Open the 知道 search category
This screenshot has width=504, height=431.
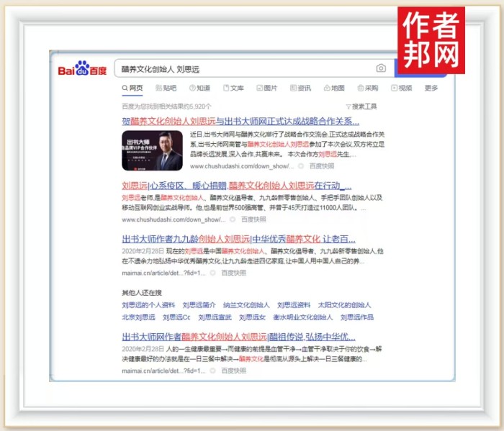(x=199, y=89)
